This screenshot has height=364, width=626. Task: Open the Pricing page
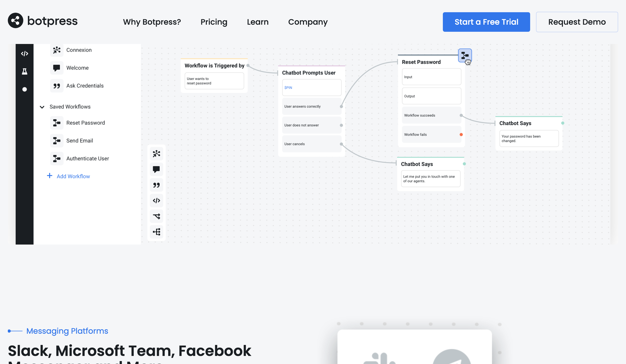click(214, 22)
